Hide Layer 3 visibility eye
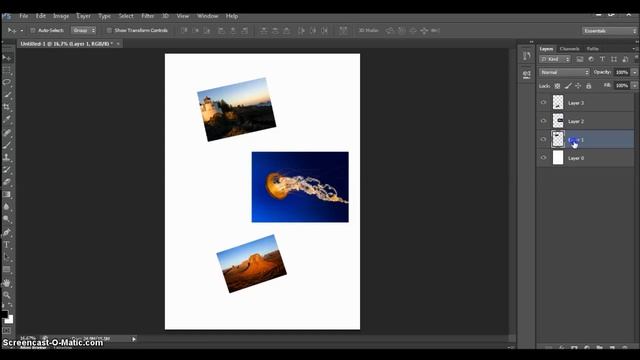 click(543, 103)
